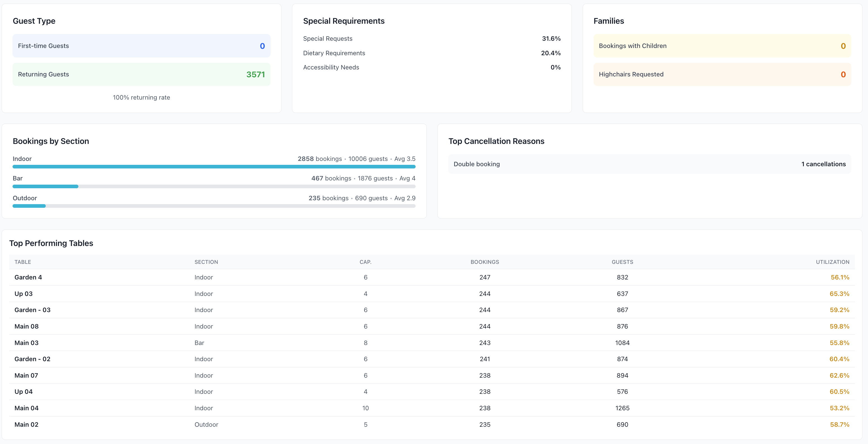The width and height of the screenshot is (868, 444).
Task: Click the Up 03 utilization percentage
Action: pos(839,293)
